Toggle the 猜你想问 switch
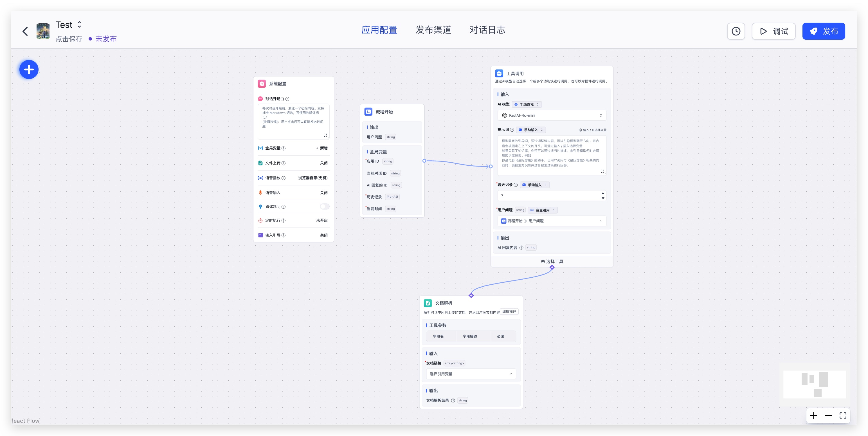868x436 pixels. point(324,206)
